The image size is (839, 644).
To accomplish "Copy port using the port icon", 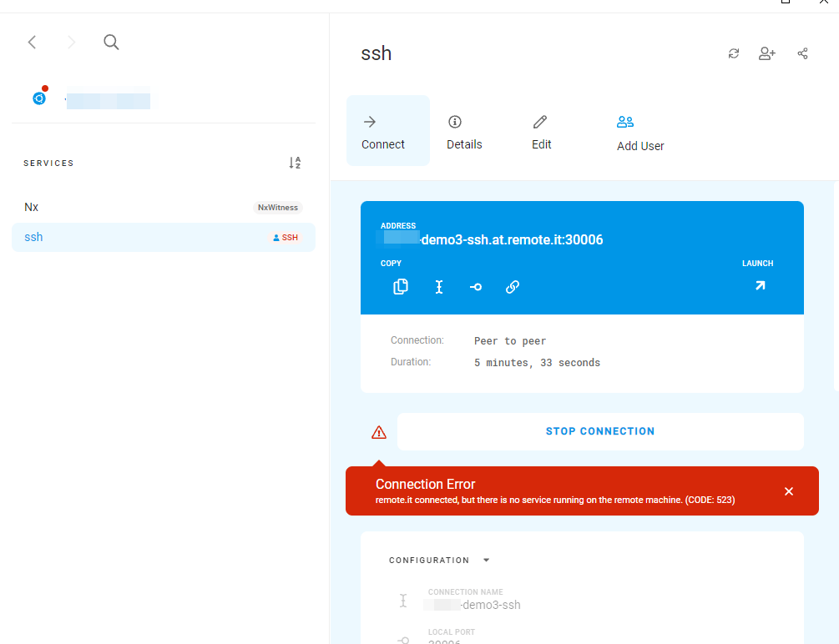I will click(476, 287).
